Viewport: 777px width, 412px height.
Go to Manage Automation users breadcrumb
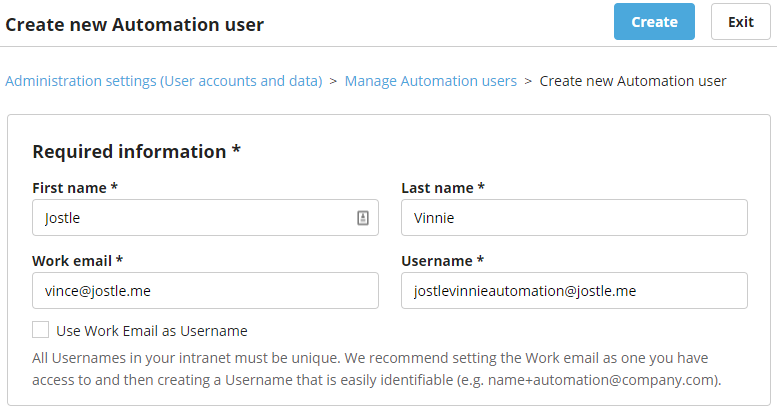click(431, 81)
